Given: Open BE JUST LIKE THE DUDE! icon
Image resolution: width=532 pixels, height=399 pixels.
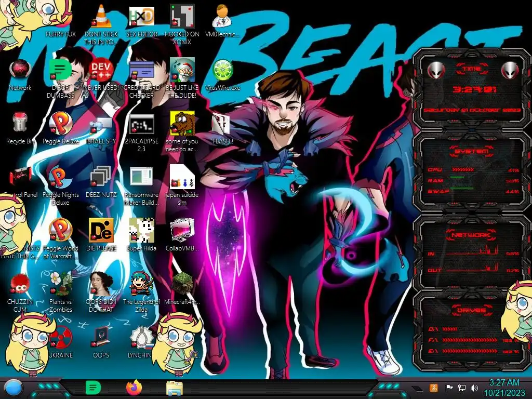Looking at the screenshot, I should tap(182, 70).
